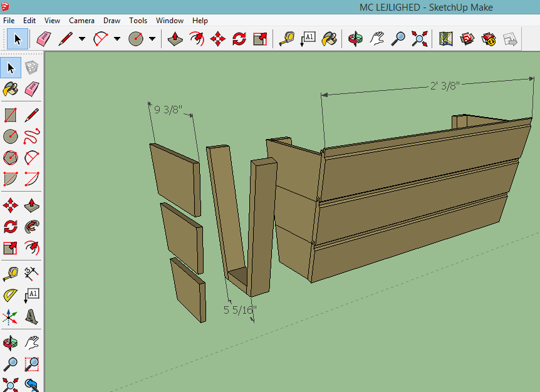Select the arrow Select tool in top toolbar
This screenshot has width=540, height=392.
point(17,39)
